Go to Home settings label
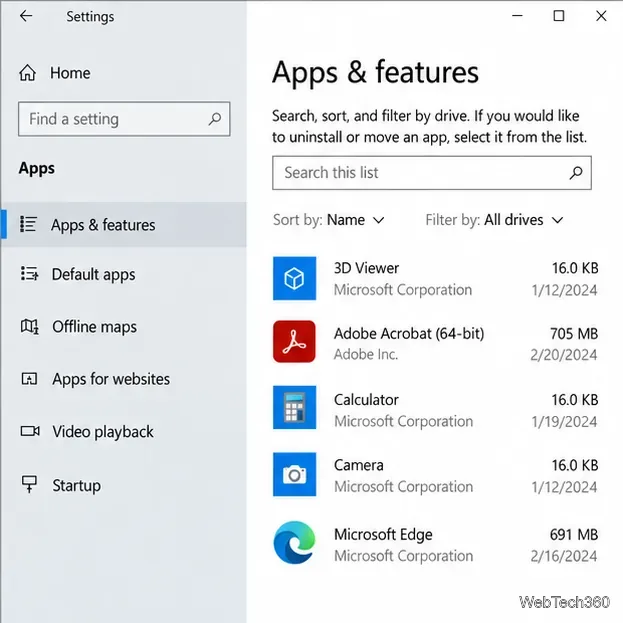Image resolution: width=623 pixels, height=623 pixels. 70,73
